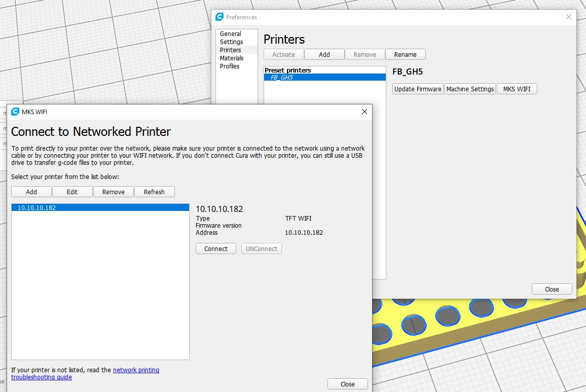Viewport: 586px width, 392px height.
Task: Rename the selected FB_GH5 printer
Action: 405,54
